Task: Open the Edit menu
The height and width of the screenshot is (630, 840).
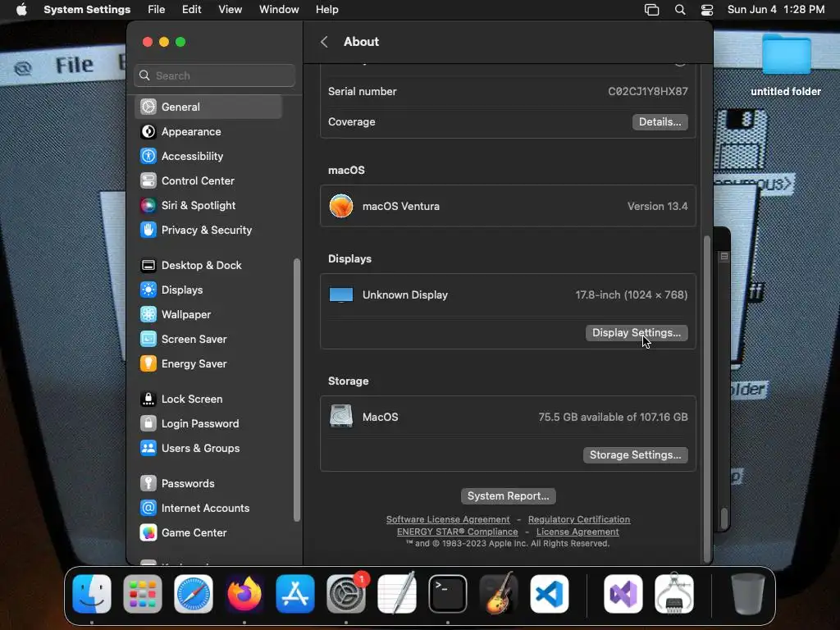Action: pyautogui.click(x=191, y=10)
